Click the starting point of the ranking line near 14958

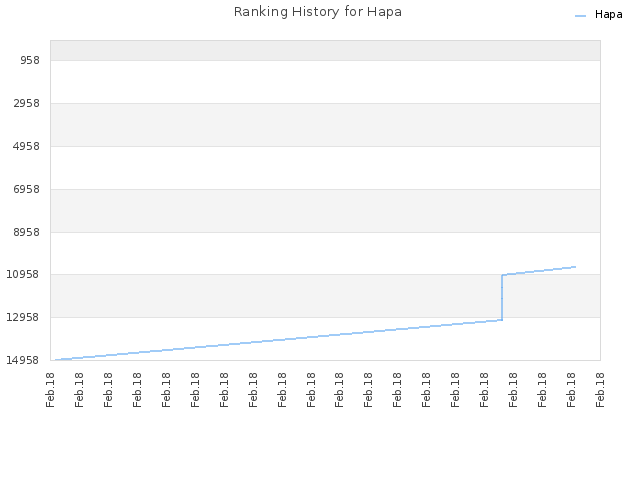click(x=56, y=360)
